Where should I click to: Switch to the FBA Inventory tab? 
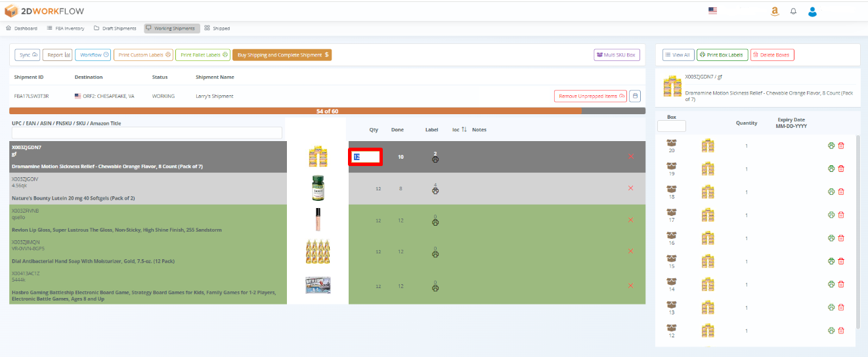click(x=65, y=28)
